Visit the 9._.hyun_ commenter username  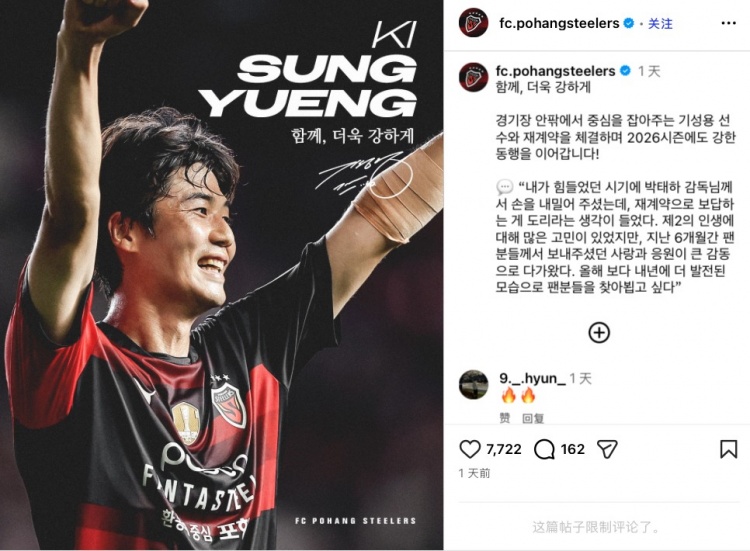(532, 378)
